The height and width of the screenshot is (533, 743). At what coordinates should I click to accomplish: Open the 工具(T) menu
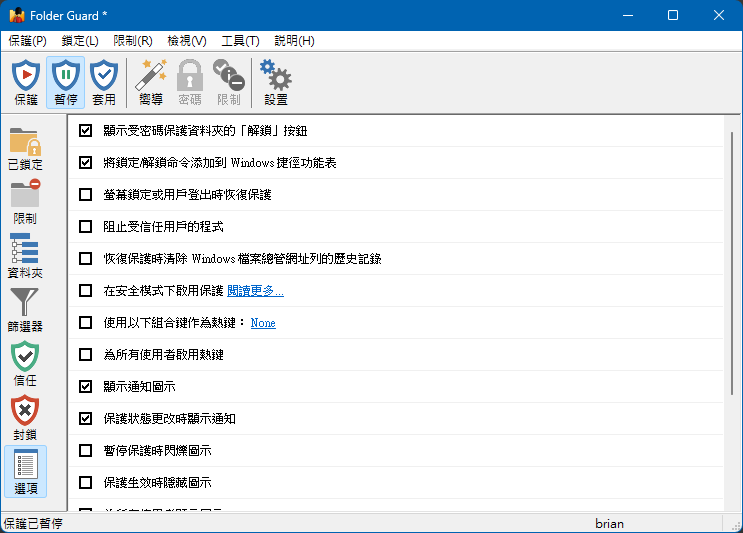point(240,41)
